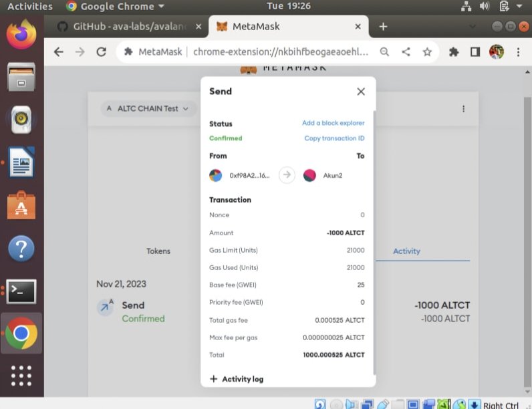Click the Akun2 recipient avatar
This screenshot has width=532, height=409.
point(309,175)
